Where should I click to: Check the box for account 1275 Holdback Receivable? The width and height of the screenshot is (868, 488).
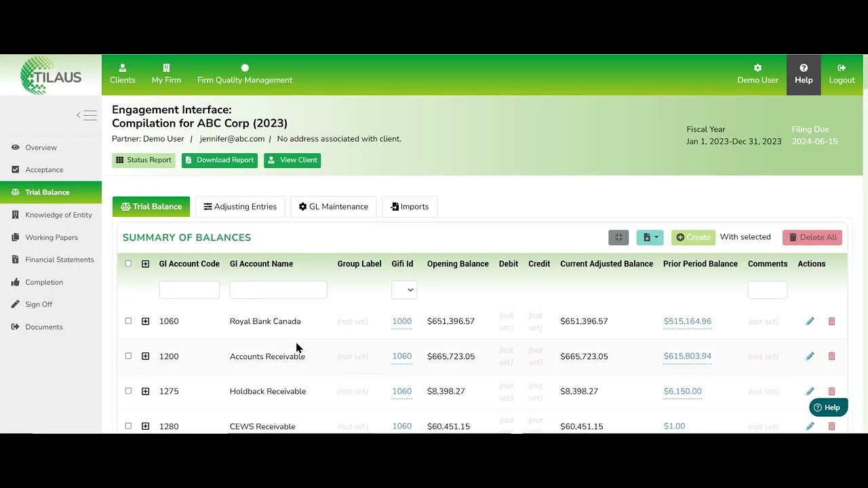point(128,391)
